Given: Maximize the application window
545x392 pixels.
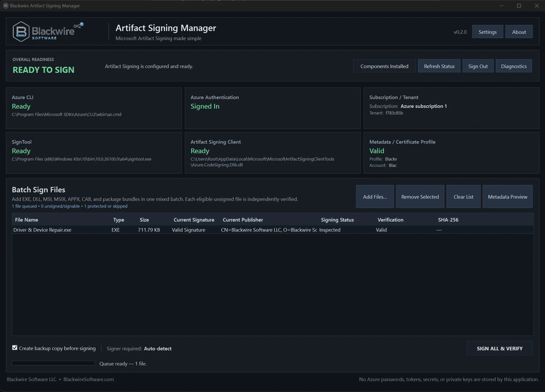Looking at the screenshot, I should coord(519,5).
